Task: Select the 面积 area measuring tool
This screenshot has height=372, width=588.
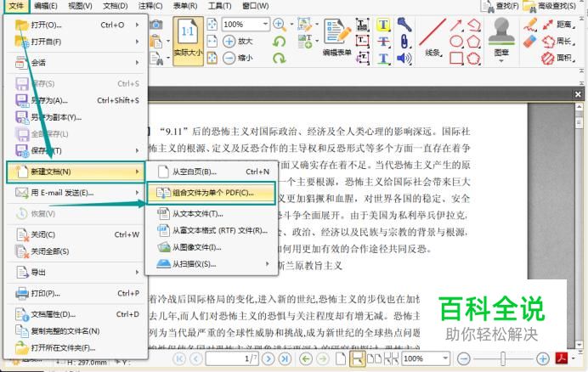Action: (x=558, y=58)
